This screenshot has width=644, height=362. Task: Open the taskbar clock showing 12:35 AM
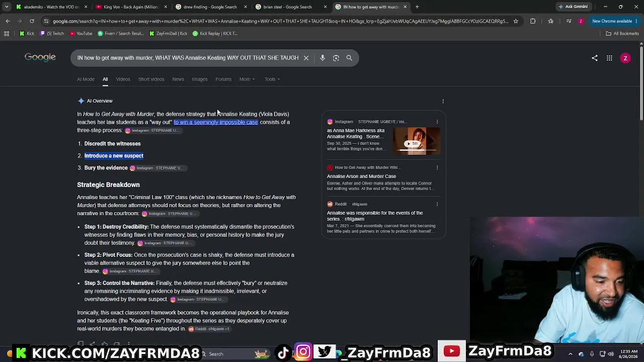(629, 353)
